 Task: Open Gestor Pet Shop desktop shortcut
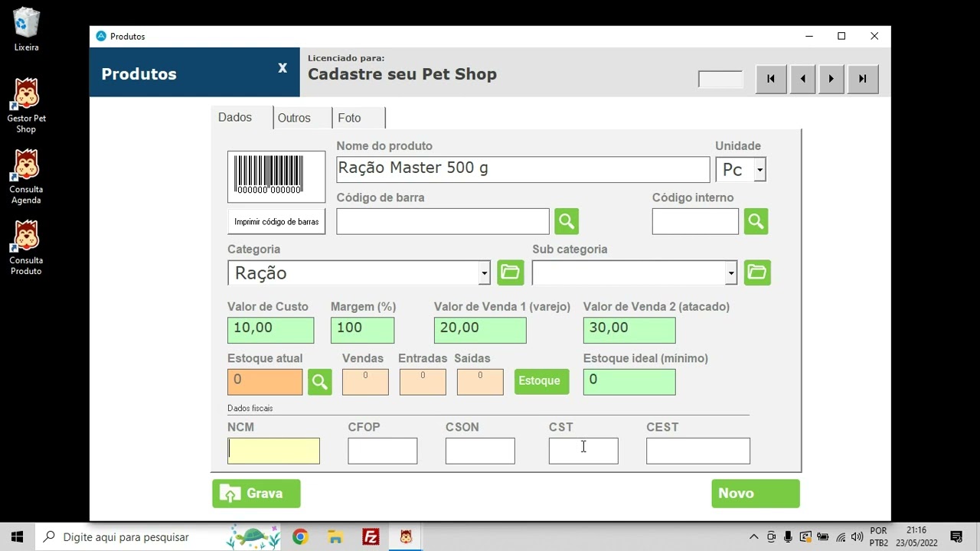tap(26, 106)
